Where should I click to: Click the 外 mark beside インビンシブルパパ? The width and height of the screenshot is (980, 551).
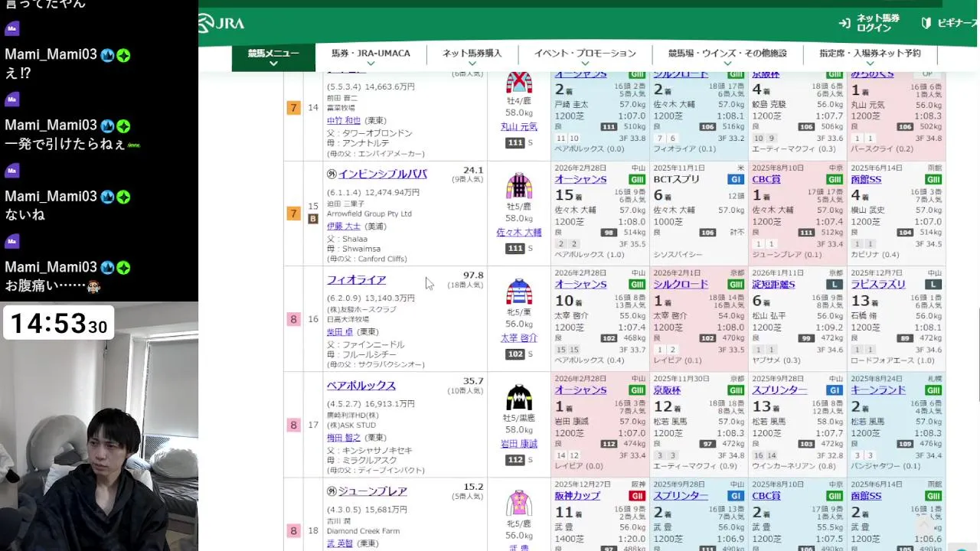point(332,174)
